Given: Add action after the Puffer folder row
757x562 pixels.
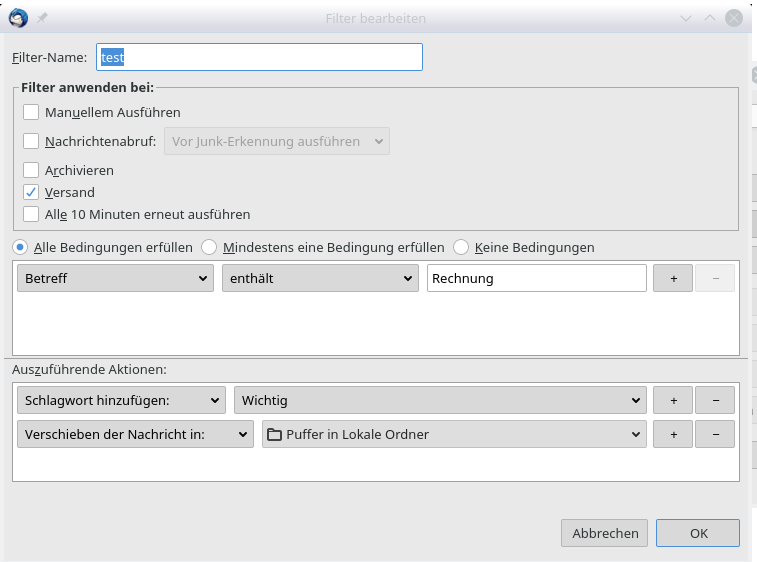Looking at the screenshot, I should [673, 434].
